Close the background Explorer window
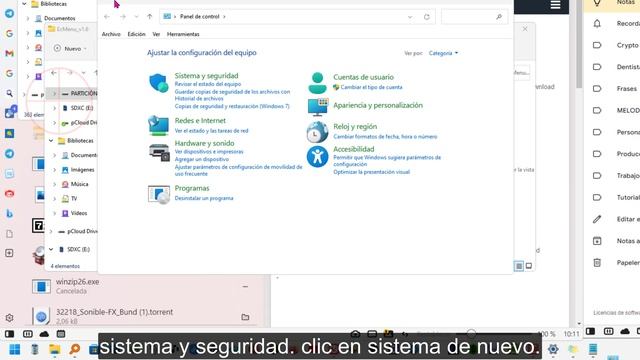 click(525, 29)
